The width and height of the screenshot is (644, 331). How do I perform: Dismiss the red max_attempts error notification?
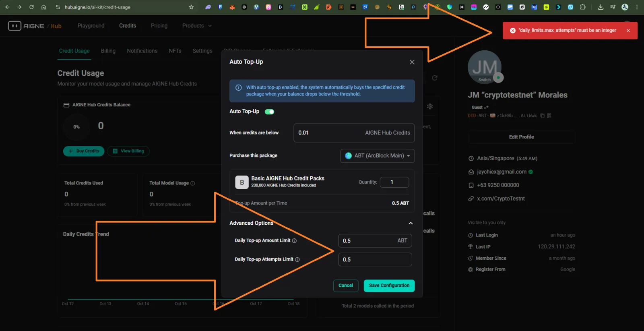628,31
